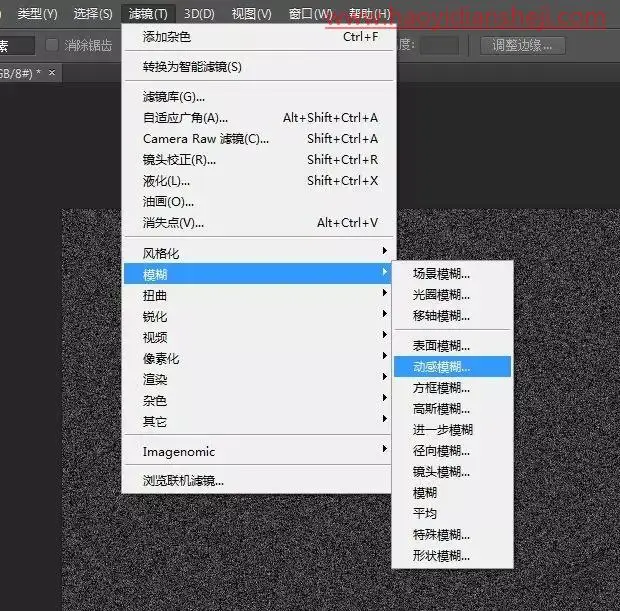Open Camera Raw 滤镜(C)...
The width and height of the screenshot is (620, 611).
(260, 139)
